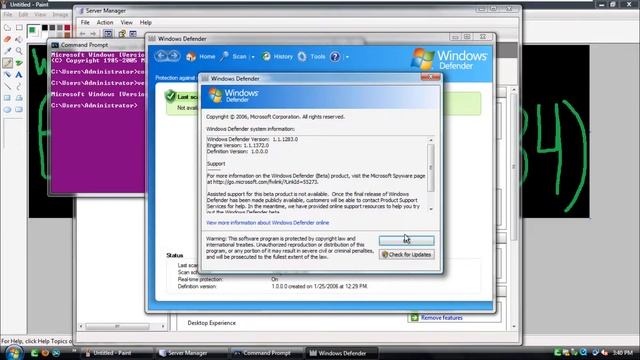The width and height of the screenshot is (640, 360).
Task: Select the Magnifier tool in Paint
Action: pyautogui.click(x=19, y=51)
